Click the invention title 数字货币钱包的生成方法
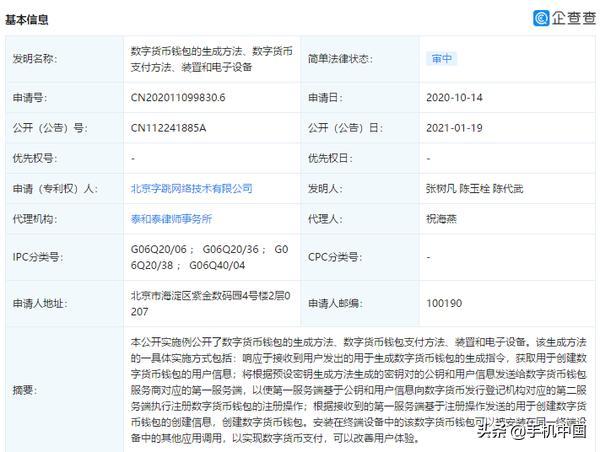Viewport: 600px width, 452px height. (x=212, y=59)
